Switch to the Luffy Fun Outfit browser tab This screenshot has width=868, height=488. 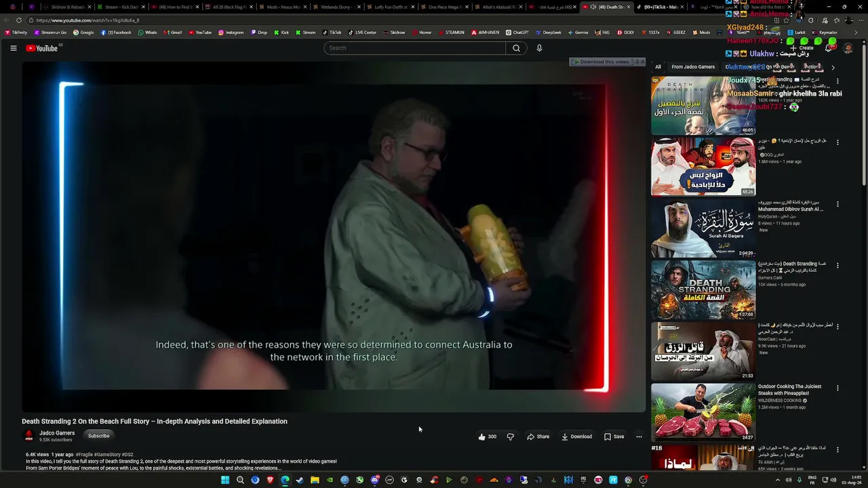click(x=391, y=7)
